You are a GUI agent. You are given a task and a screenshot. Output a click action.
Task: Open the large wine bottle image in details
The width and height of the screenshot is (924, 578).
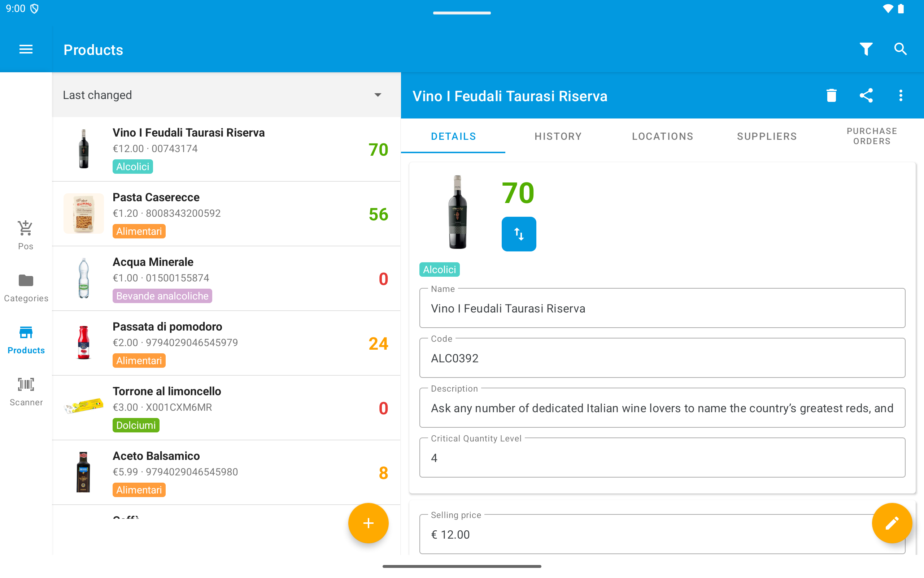(x=457, y=212)
